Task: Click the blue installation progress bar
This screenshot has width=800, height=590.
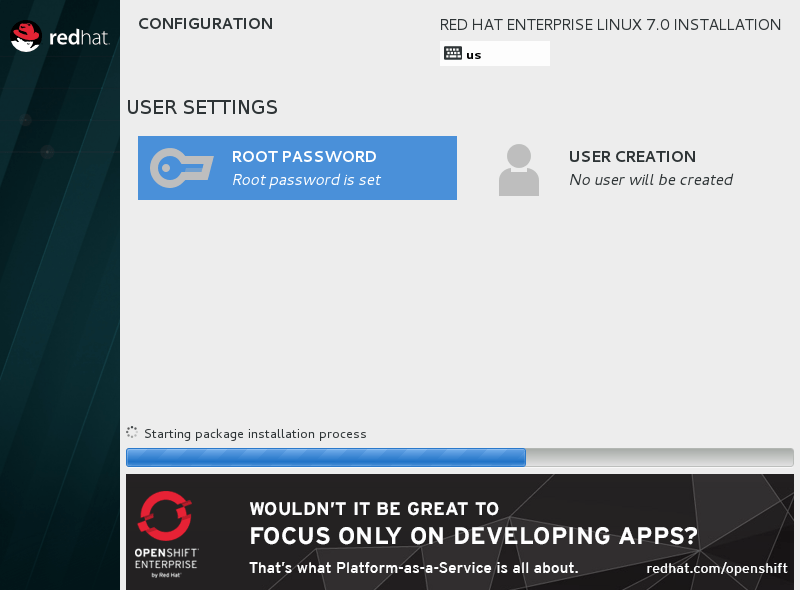Action: tap(326, 457)
